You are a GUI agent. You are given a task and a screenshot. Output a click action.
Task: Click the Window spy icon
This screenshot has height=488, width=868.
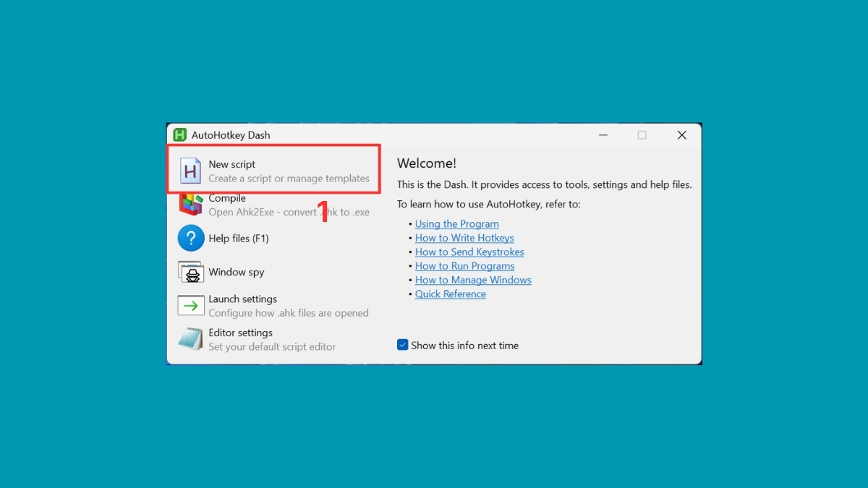[191, 272]
